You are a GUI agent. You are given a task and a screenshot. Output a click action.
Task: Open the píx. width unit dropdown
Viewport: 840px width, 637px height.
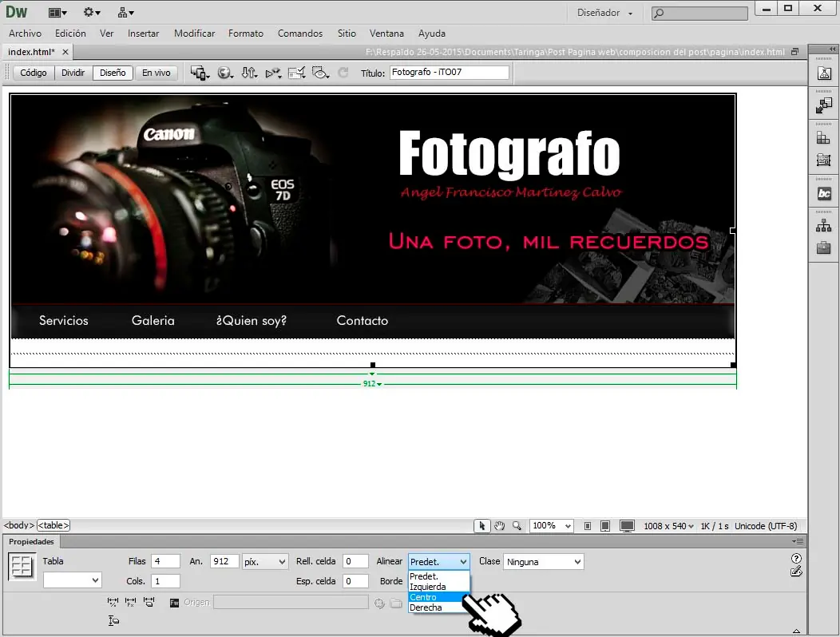265,561
